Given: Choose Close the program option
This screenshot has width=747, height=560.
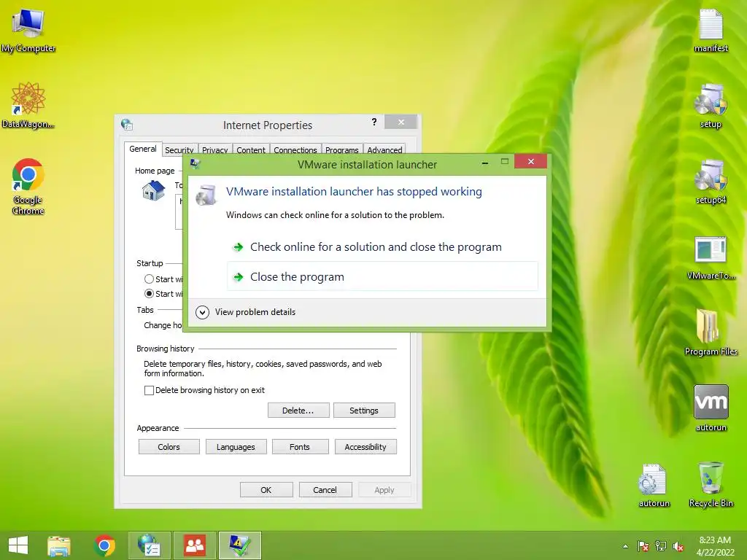Looking at the screenshot, I should (x=382, y=276).
